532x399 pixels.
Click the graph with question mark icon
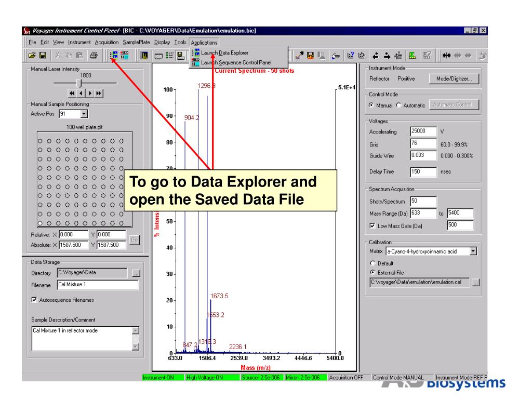[351, 55]
